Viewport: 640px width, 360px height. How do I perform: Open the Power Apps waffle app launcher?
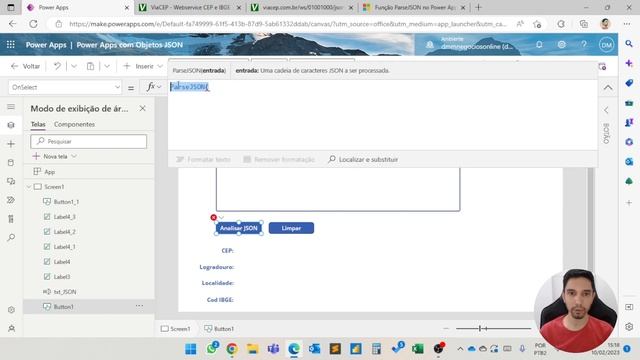(11, 44)
